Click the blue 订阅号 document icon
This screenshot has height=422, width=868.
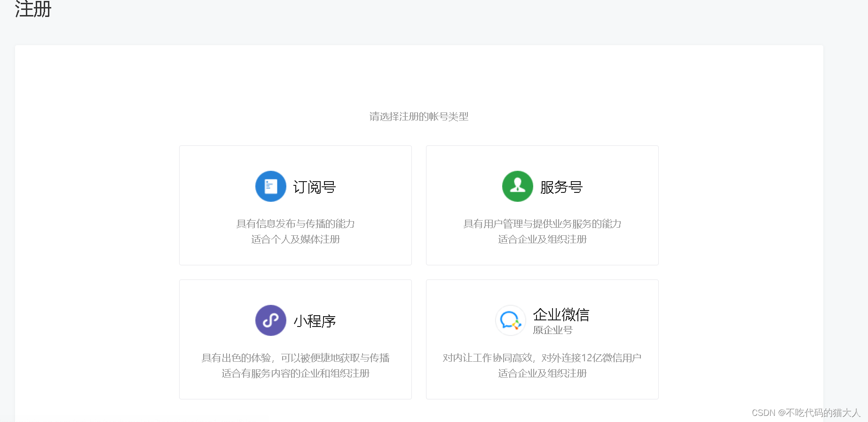pyautogui.click(x=271, y=186)
